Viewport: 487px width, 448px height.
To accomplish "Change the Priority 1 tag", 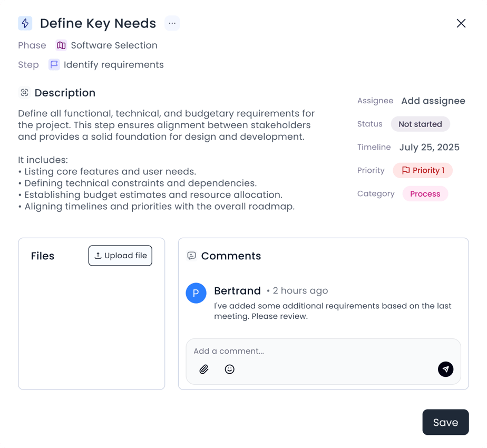I will click(x=423, y=170).
